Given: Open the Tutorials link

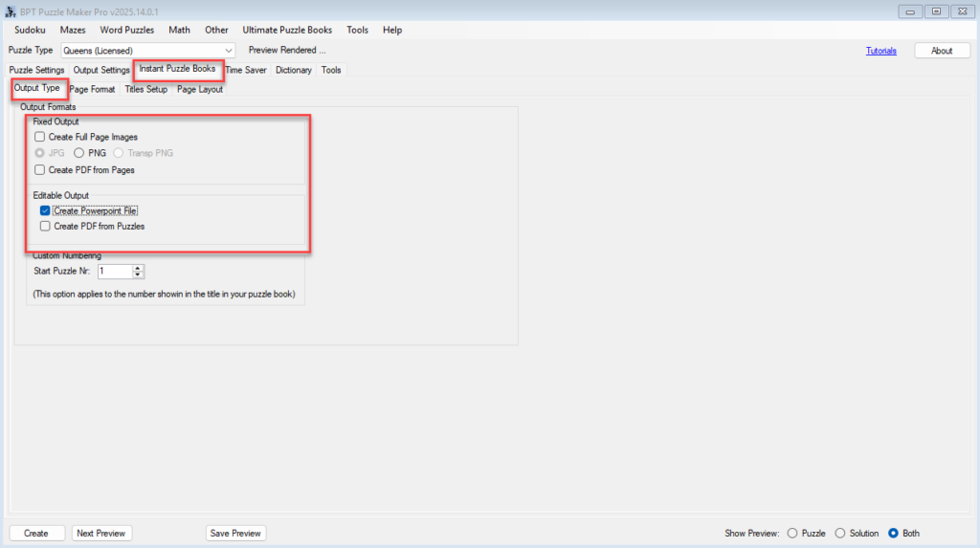Looking at the screenshot, I should [880, 51].
